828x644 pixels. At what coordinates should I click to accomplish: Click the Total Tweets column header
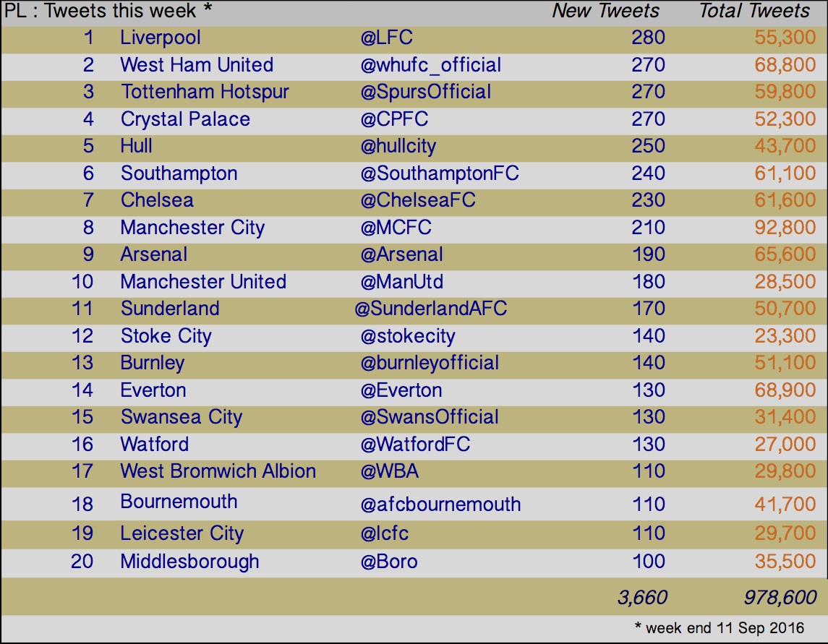(754, 11)
